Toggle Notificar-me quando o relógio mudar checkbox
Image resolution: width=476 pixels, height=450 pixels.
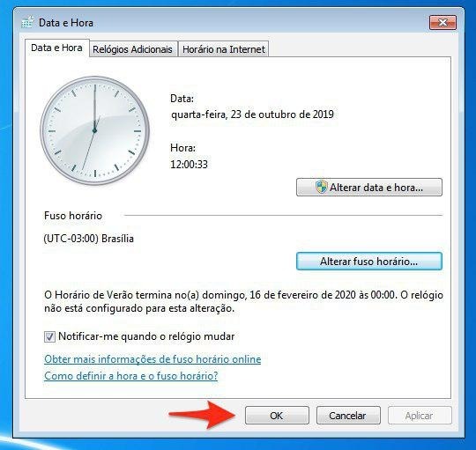tap(49, 336)
